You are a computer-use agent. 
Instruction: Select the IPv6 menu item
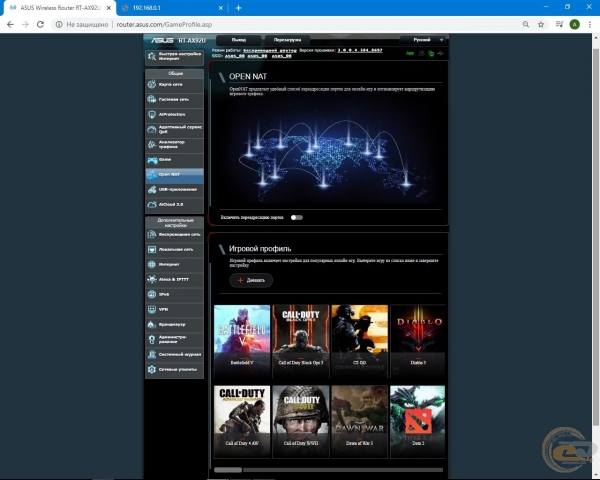174,294
